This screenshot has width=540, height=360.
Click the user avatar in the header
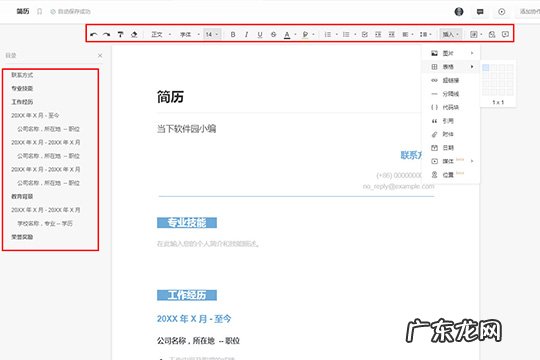pos(459,12)
